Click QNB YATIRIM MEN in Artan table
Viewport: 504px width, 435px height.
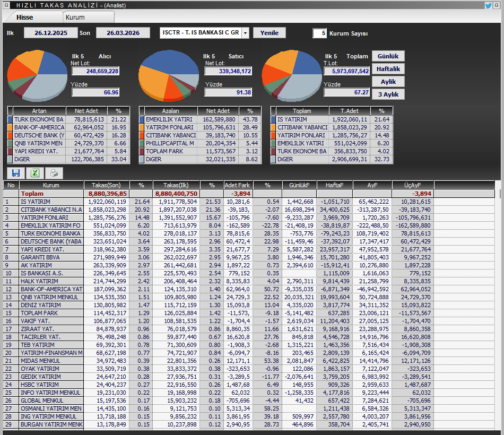pyautogui.click(x=39, y=143)
